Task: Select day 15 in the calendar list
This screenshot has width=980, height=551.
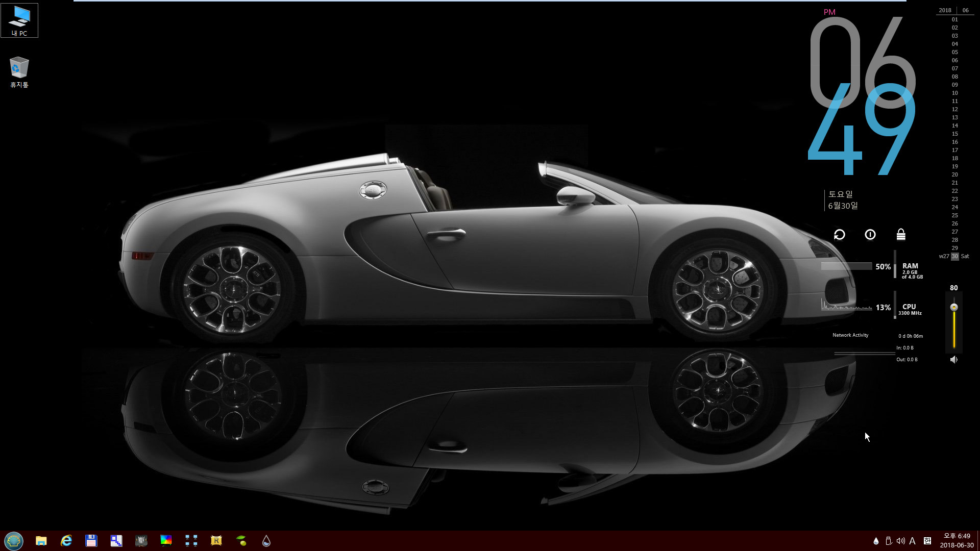Action: tap(954, 134)
